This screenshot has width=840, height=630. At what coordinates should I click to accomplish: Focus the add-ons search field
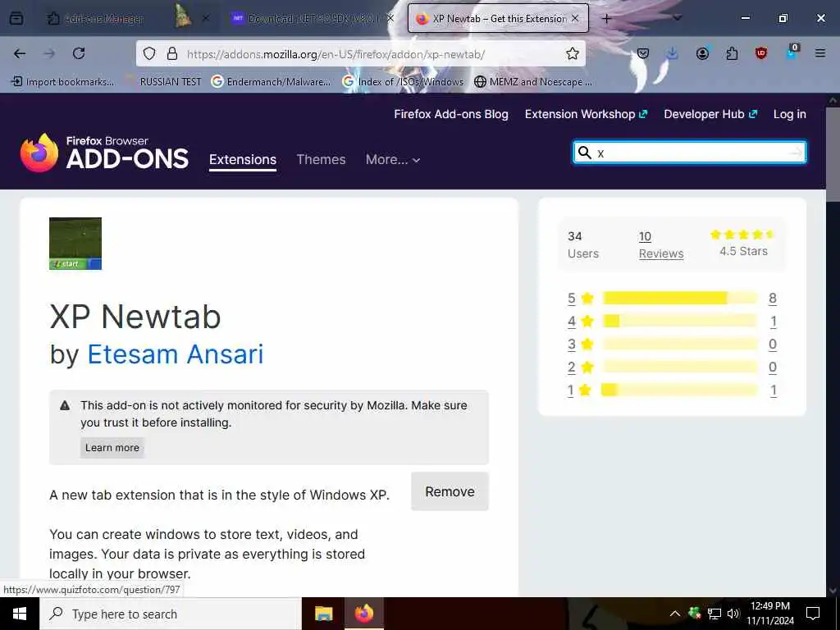(x=690, y=153)
